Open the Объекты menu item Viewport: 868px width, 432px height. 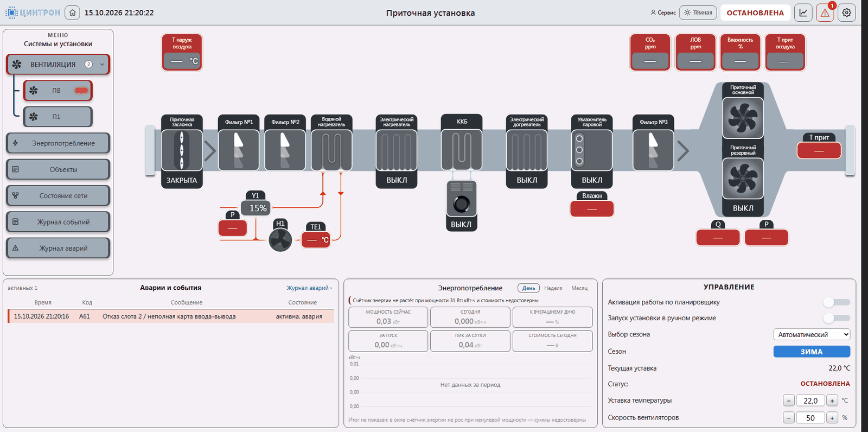click(58, 169)
